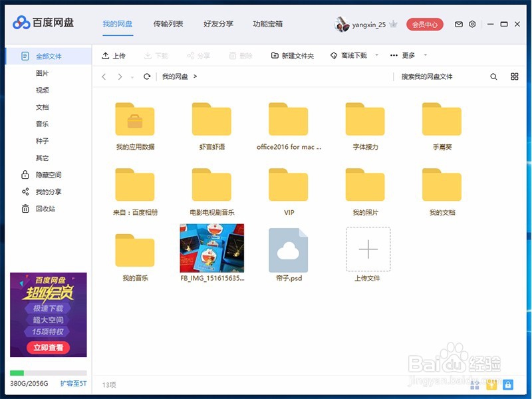Switch to the 传输列表 tab
The height and width of the screenshot is (399, 532).
point(168,23)
